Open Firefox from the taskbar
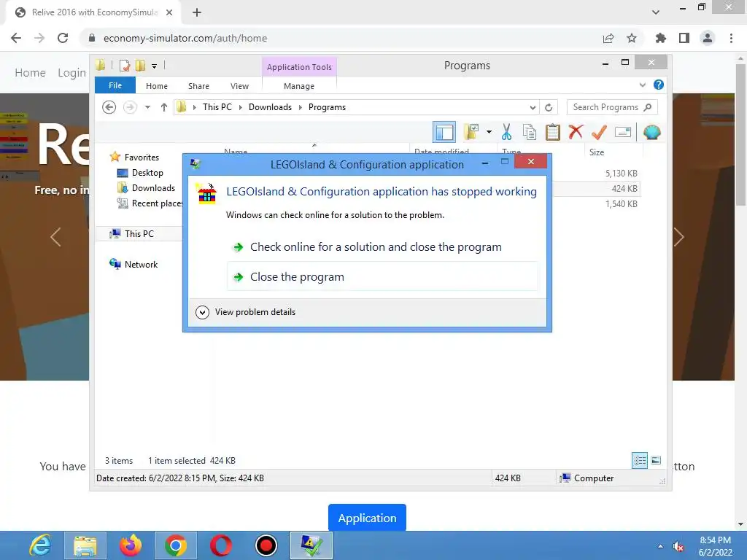 click(x=130, y=545)
